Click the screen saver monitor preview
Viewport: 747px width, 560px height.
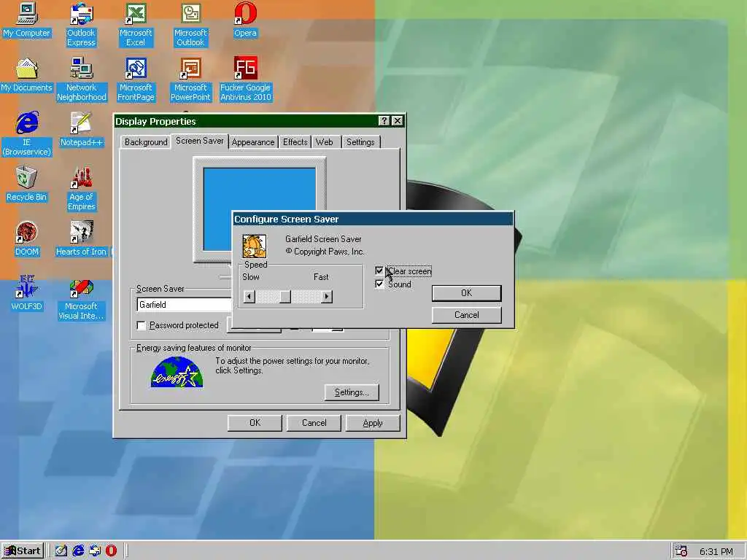(x=259, y=209)
